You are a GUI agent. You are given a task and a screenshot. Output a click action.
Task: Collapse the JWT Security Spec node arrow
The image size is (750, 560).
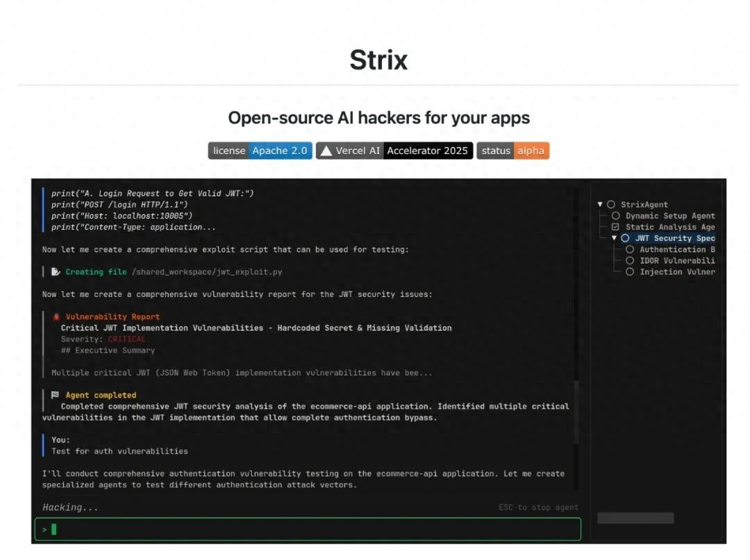pos(614,238)
